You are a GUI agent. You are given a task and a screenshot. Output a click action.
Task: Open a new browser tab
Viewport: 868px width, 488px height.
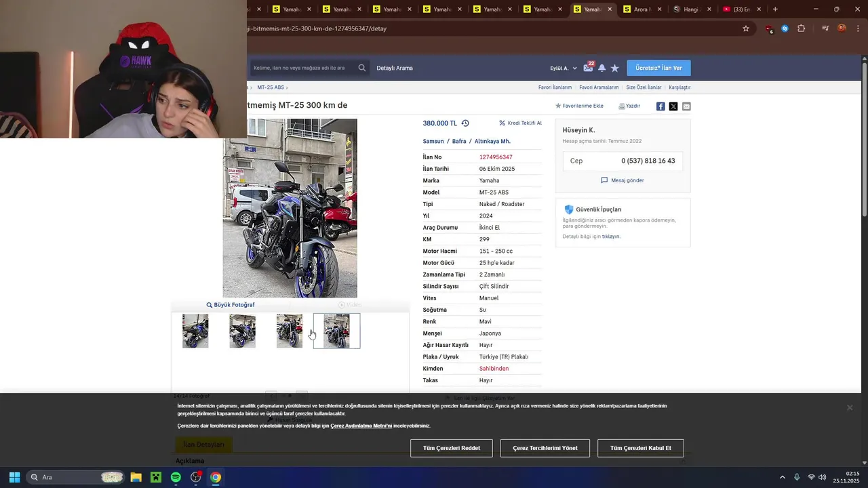pos(775,9)
